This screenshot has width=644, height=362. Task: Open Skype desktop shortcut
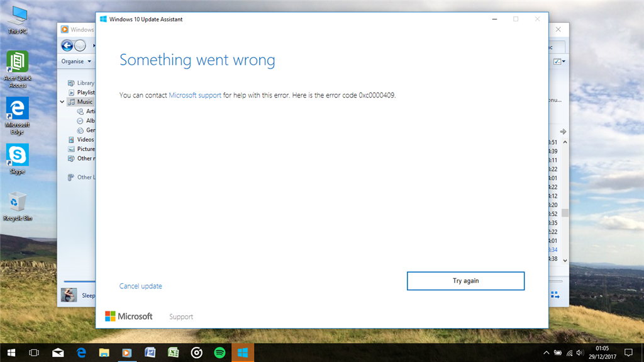pos(17,159)
